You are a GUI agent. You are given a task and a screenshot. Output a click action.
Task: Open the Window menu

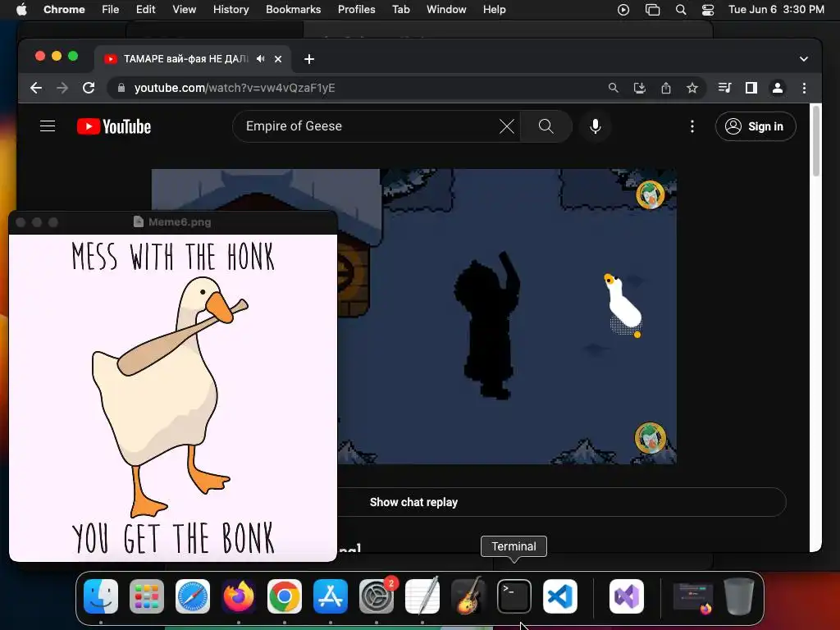tap(446, 10)
